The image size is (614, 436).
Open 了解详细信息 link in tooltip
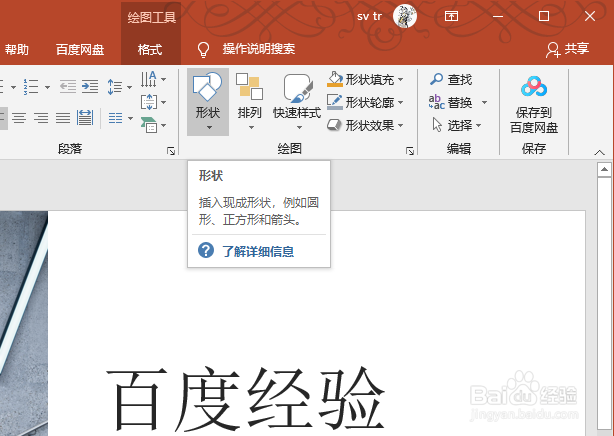(258, 251)
